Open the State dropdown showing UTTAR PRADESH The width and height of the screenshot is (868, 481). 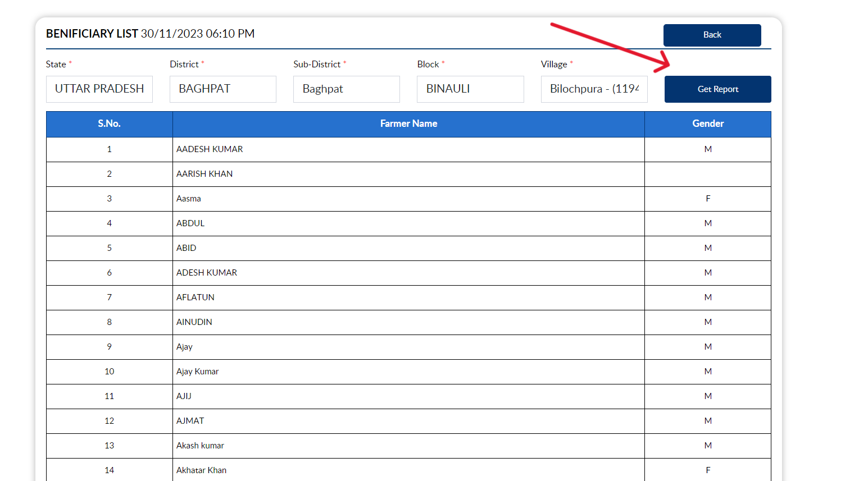pos(99,89)
